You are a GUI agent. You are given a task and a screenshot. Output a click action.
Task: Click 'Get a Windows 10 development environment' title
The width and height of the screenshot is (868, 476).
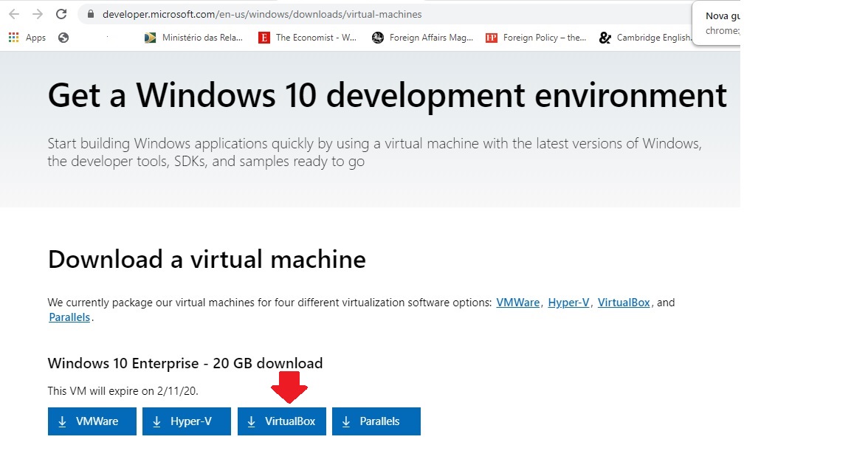click(387, 95)
